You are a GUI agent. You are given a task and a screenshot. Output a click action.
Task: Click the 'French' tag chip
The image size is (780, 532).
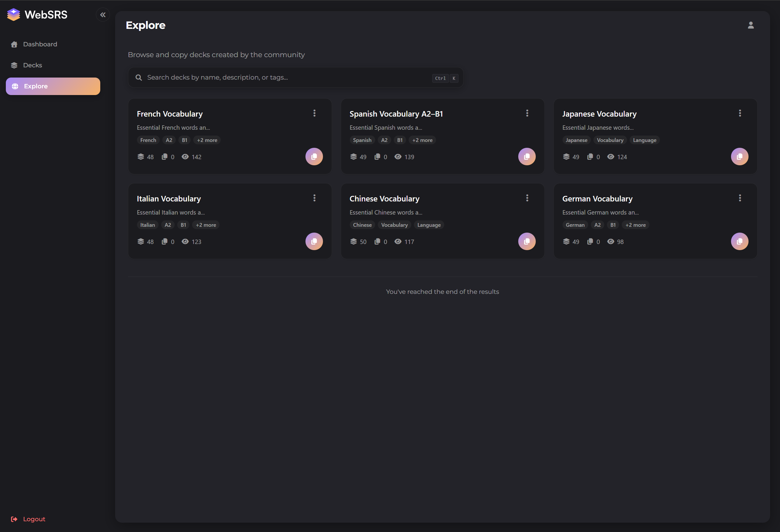pyautogui.click(x=148, y=140)
